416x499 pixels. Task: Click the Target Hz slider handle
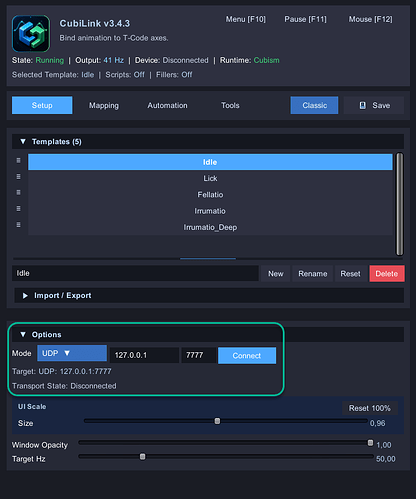(x=143, y=456)
